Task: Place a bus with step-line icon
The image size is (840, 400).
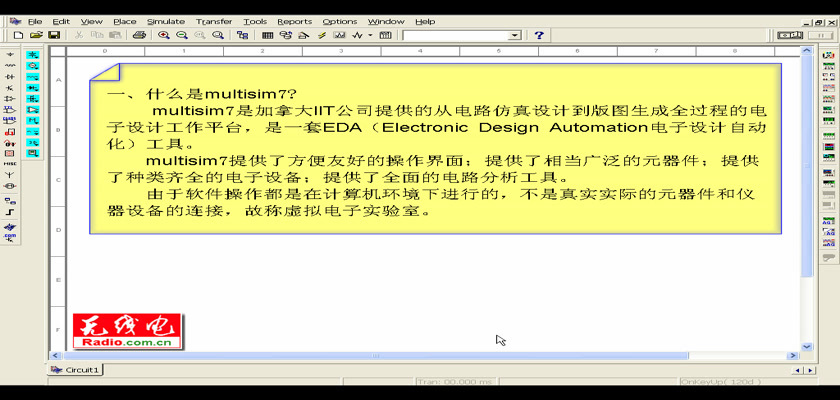Action: pyautogui.click(x=10, y=212)
